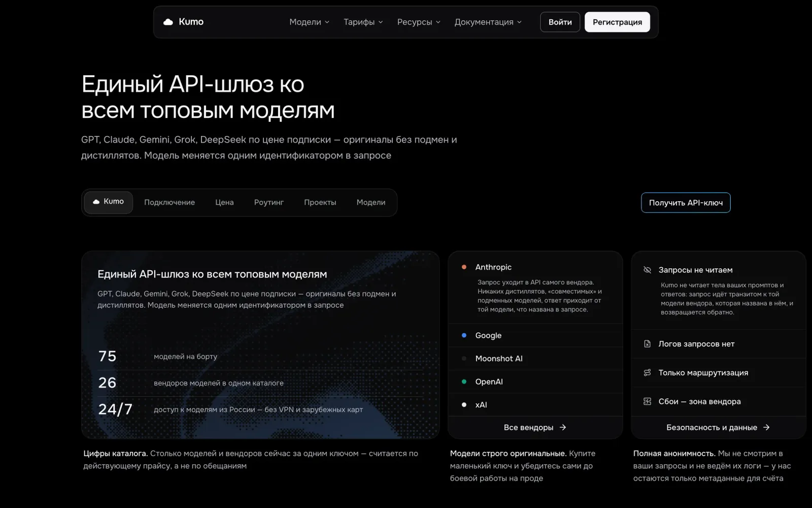The width and height of the screenshot is (812, 508).
Task: Click the Регистрация button
Action: (617, 22)
